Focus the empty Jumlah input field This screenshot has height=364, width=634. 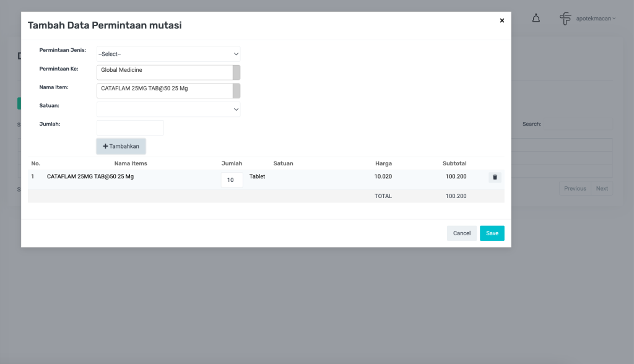pyautogui.click(x=131, y=128)
